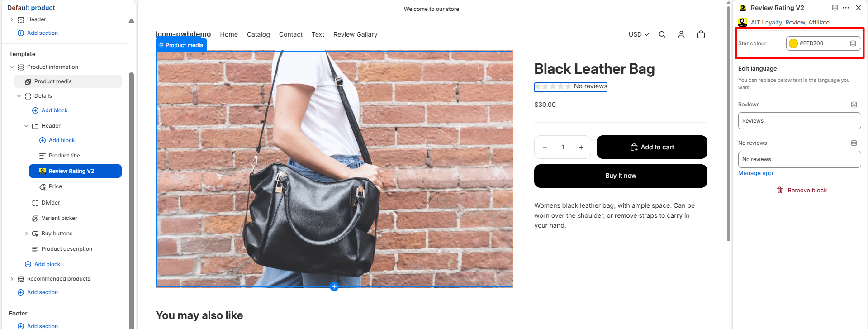
Task: Expand the Recommended products section
Action: pyautogui.click(x=12, y=279)
